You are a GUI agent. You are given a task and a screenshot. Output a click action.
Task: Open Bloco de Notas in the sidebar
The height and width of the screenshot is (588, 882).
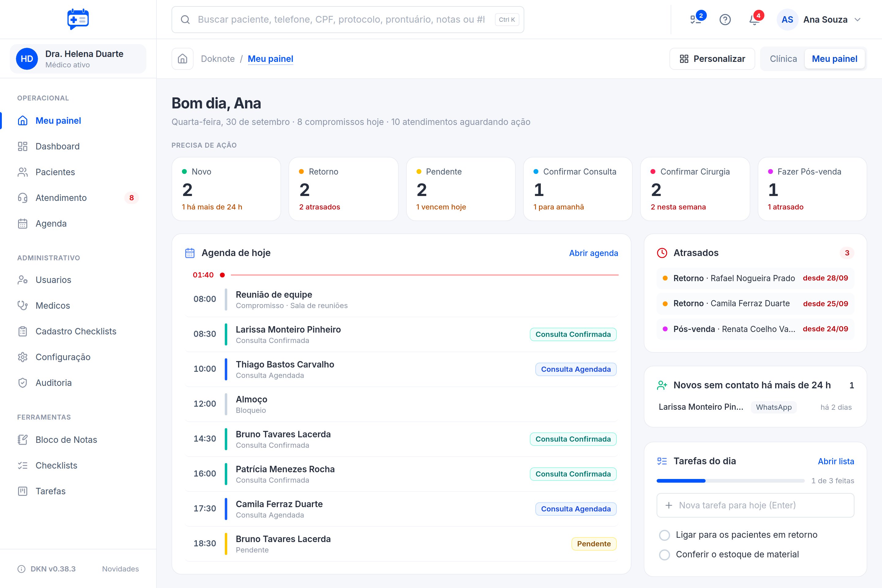pyautogui.click(x=78, y=440)
